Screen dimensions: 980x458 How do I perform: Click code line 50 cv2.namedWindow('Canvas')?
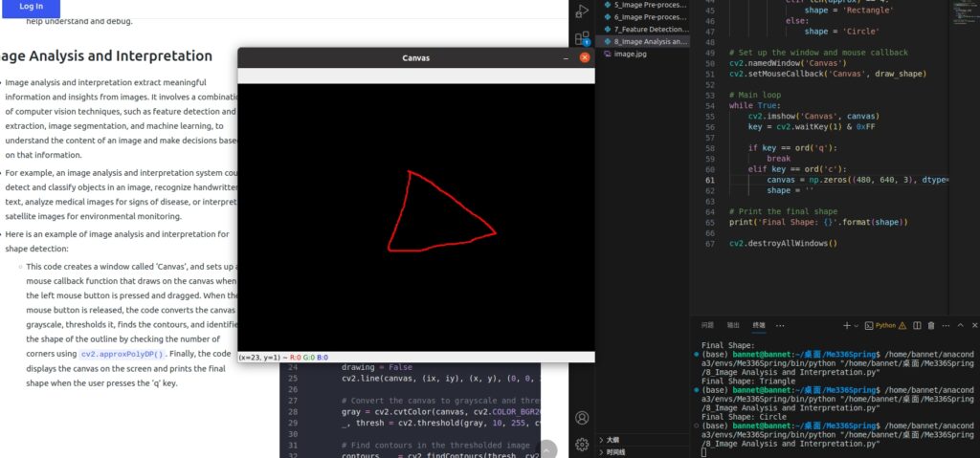click(788, 63)
